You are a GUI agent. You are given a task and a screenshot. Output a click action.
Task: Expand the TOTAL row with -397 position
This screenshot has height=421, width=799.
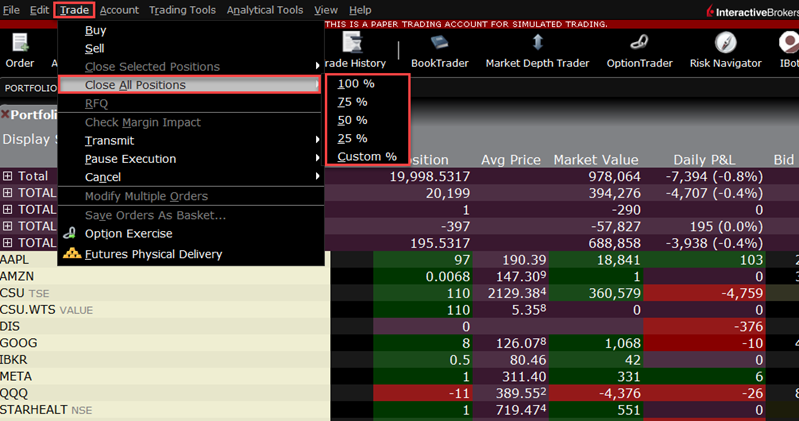tap(7, 226)
